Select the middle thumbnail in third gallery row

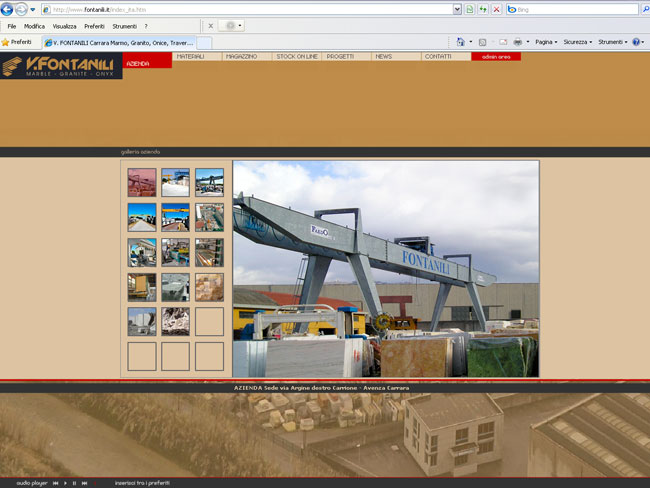click(175, 252)
